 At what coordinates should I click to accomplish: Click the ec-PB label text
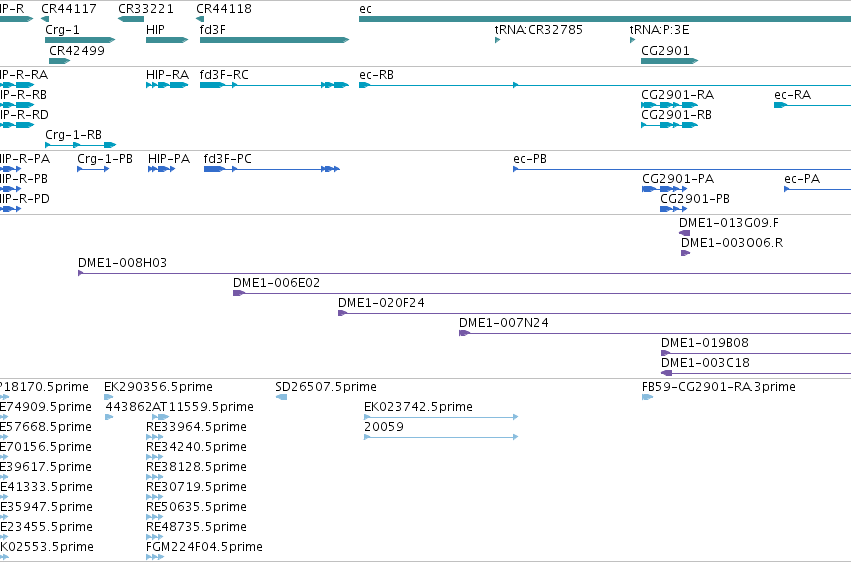[530, 159]
